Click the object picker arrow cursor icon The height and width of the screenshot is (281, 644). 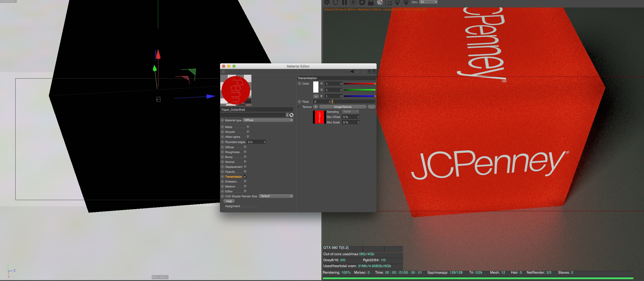click(291, 115)
